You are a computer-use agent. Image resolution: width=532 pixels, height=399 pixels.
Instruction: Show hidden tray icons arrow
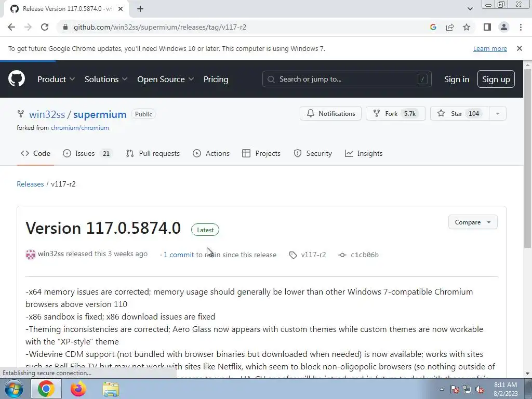coord(442,389)
